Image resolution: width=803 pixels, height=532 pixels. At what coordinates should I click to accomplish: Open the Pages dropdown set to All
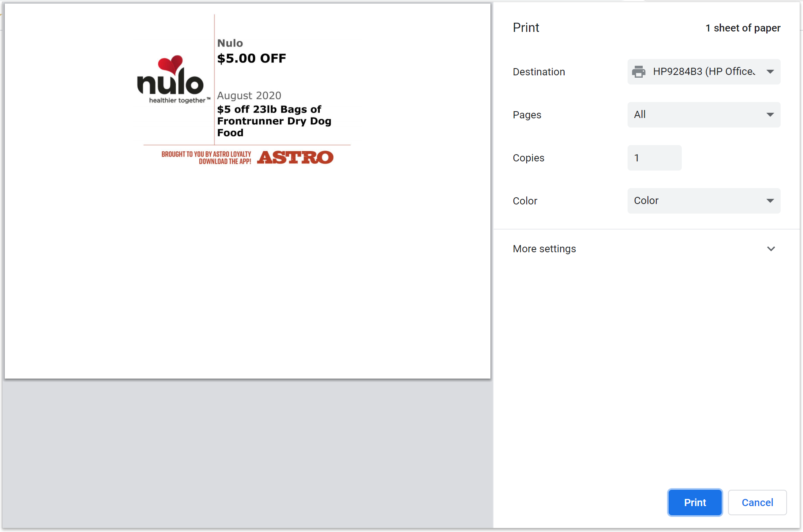[703, 115]
